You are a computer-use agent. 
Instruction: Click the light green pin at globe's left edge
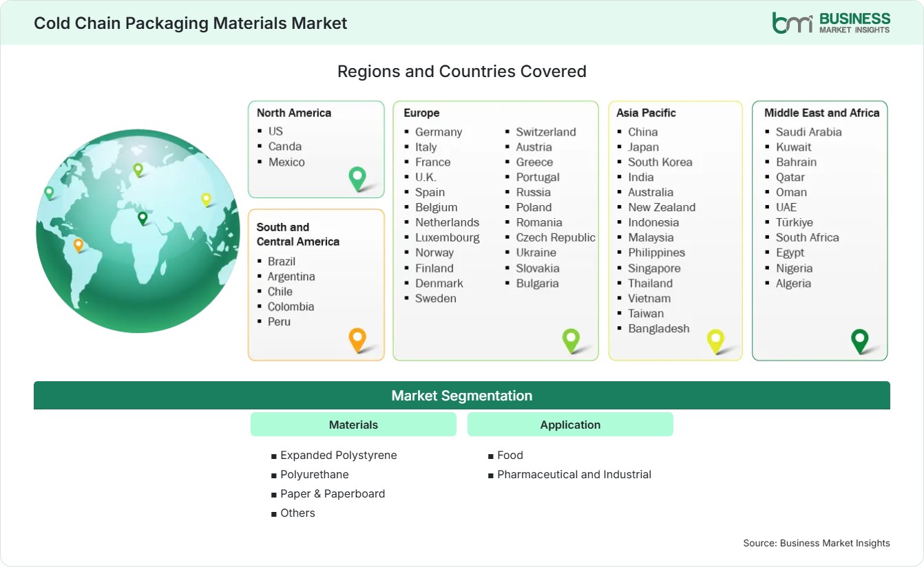(x=49, y=193)
